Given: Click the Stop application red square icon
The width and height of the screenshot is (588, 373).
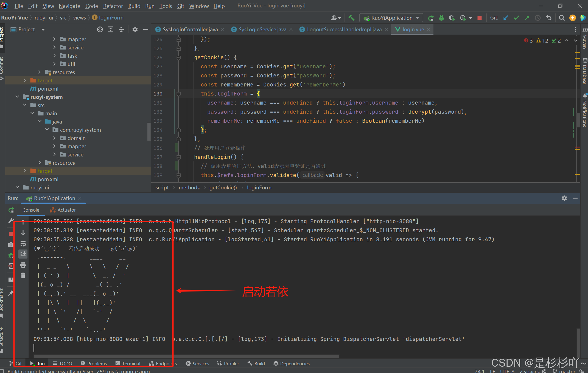Looking at the screenshot, I should point(479,18).
